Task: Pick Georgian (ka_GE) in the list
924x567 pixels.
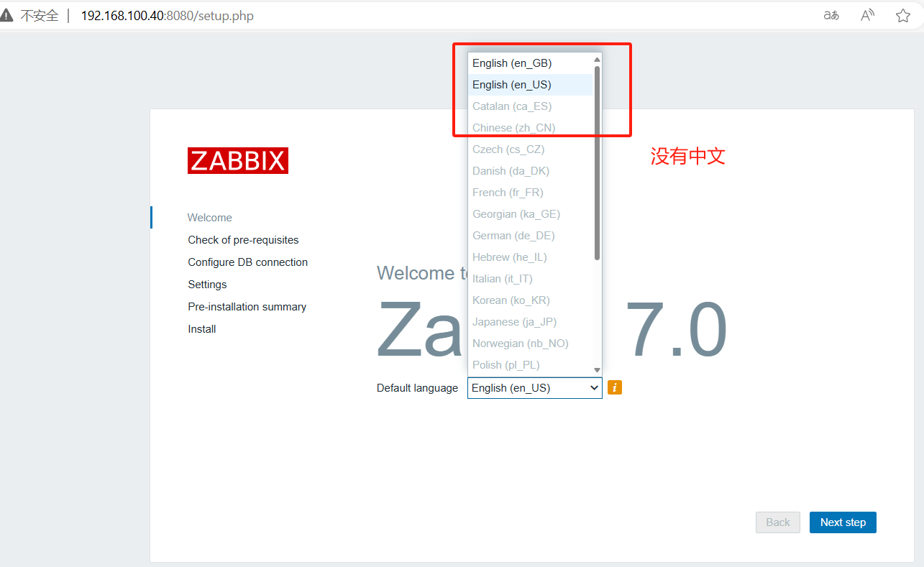Action: coord(530,214)
